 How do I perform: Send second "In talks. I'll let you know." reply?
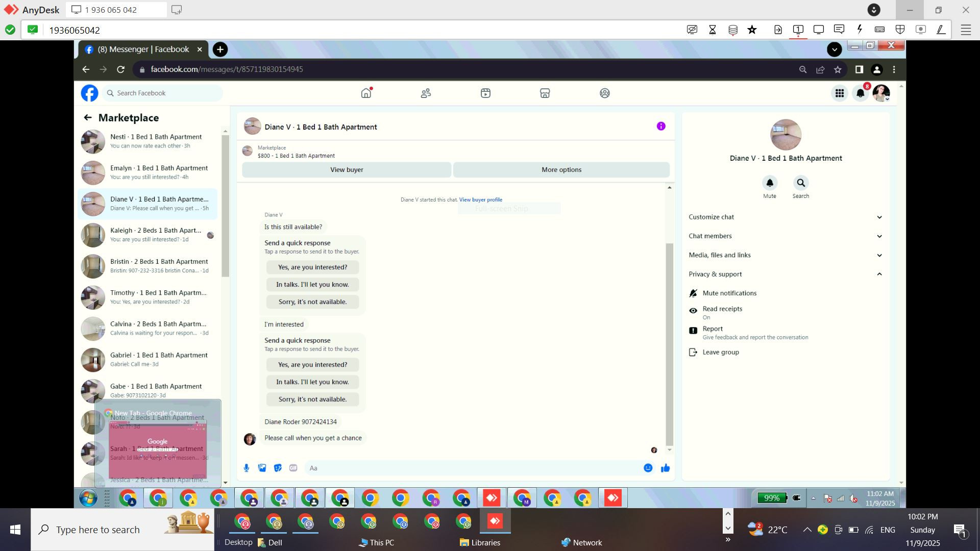(312, 382)
